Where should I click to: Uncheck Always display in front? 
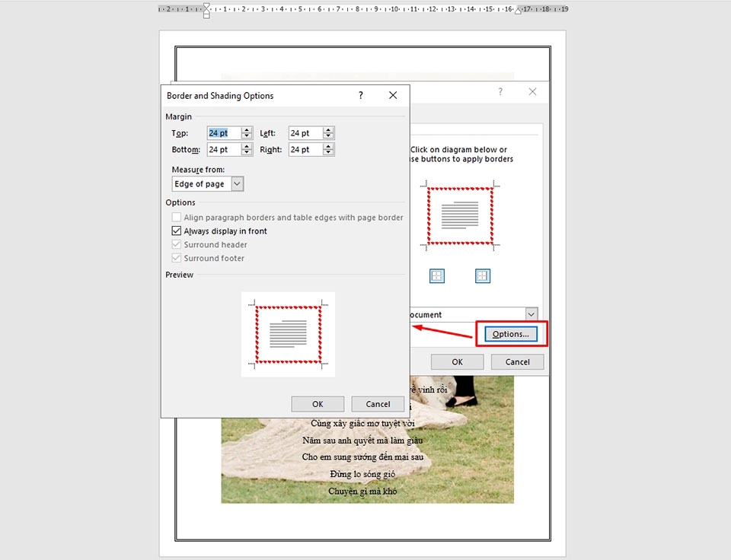pyautogui.click(x=177, y=231)
